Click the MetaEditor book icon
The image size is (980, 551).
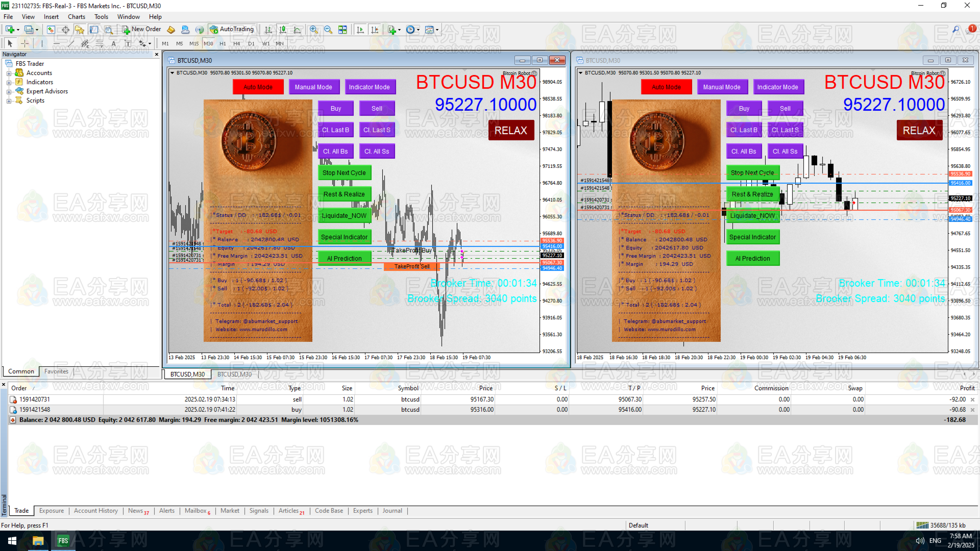point(171,30)
